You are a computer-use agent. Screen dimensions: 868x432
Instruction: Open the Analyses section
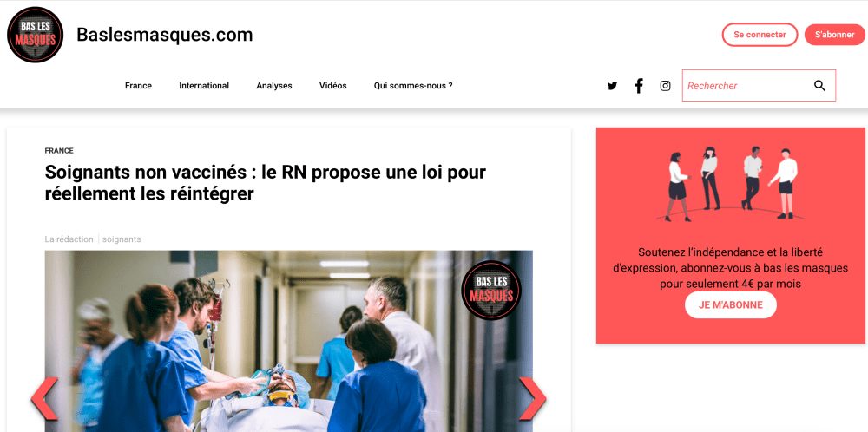point(274,86)
